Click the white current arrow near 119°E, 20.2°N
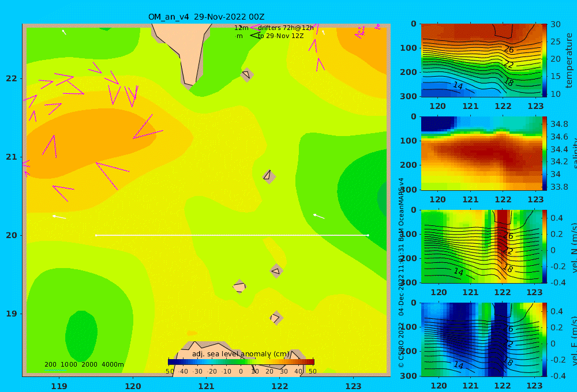This screenshot has width=577, height=392. pyautogui.click(x=59, y=217)
